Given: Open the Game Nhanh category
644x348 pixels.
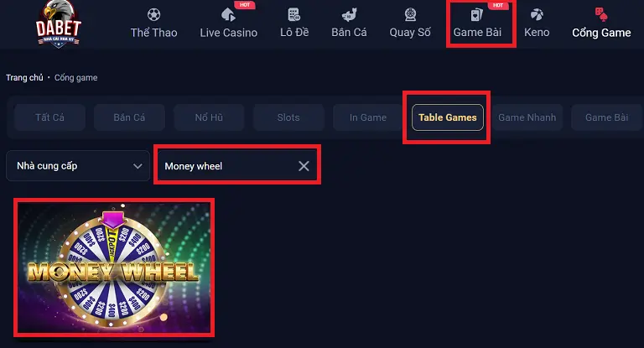Looking at the screenshot, I should tap(527, 117).
